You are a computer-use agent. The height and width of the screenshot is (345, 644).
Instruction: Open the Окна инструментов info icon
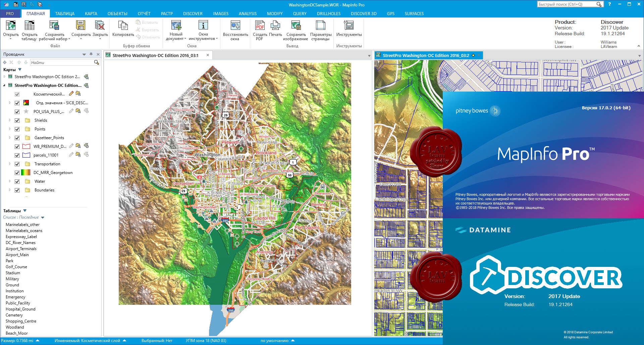pyautogui.click(x=203, y=25)
